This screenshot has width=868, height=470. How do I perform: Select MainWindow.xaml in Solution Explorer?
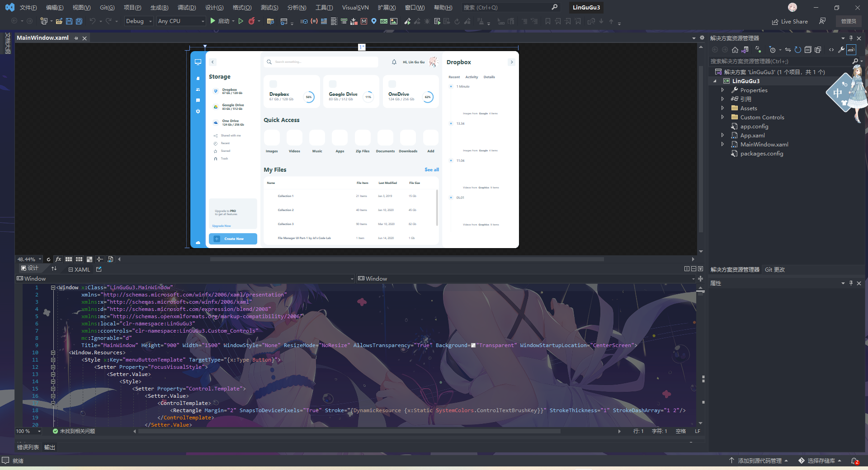(764, 145)
